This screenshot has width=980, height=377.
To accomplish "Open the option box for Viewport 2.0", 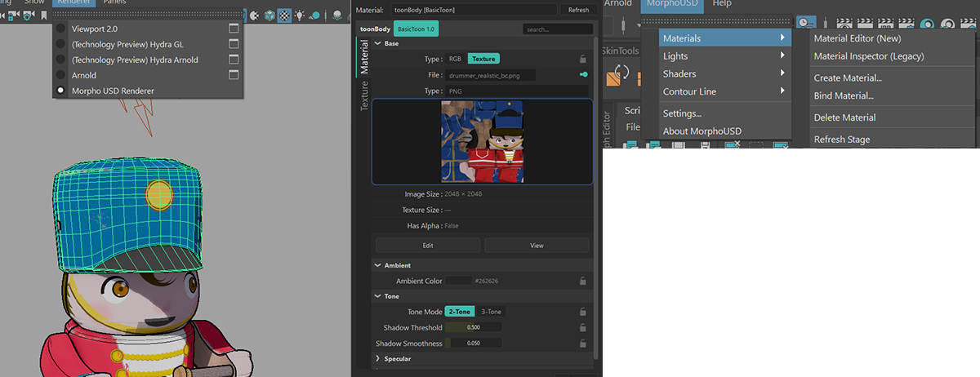I will click(x=234, y=29).
